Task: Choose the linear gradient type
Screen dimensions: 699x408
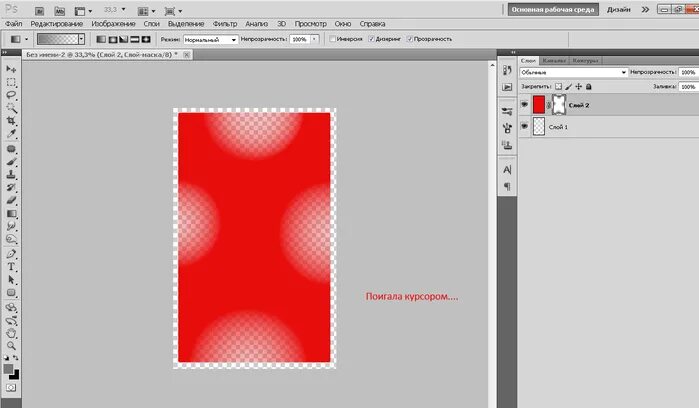Action: pyautogui.click(x=101, y=39)
